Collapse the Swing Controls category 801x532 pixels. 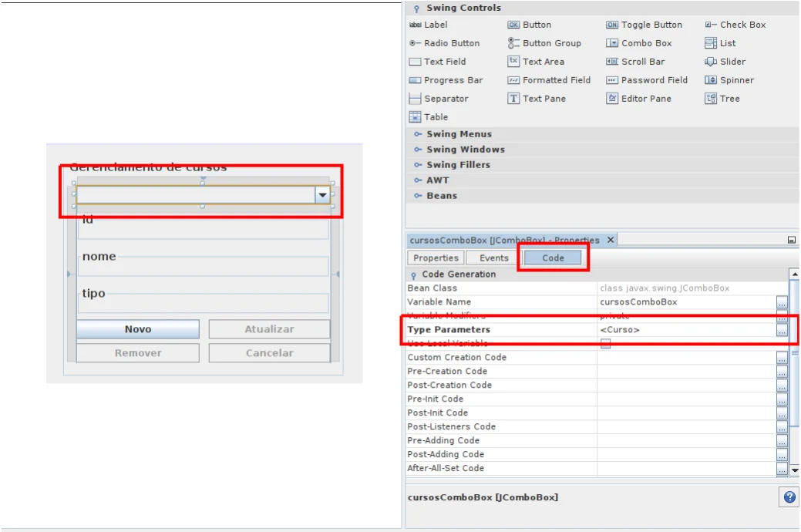click(416, 8)
